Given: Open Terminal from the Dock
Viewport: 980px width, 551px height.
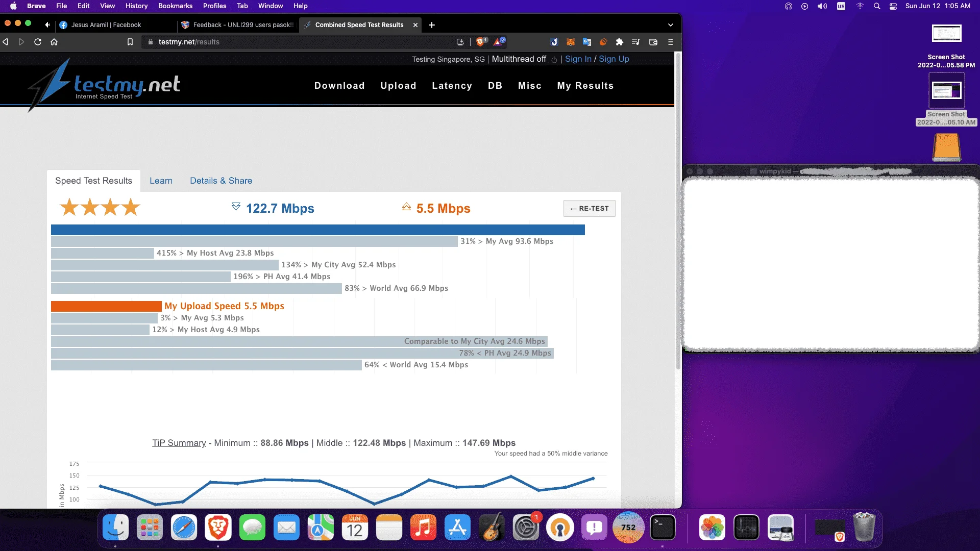Looking at the screenshot, I should click(x=663, y=528).
